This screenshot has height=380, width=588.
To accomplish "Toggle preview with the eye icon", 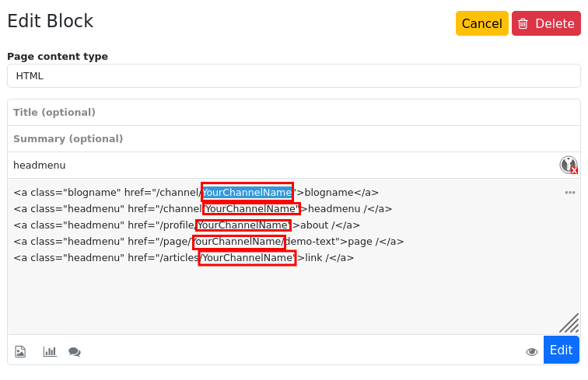I will coord(532,351).
